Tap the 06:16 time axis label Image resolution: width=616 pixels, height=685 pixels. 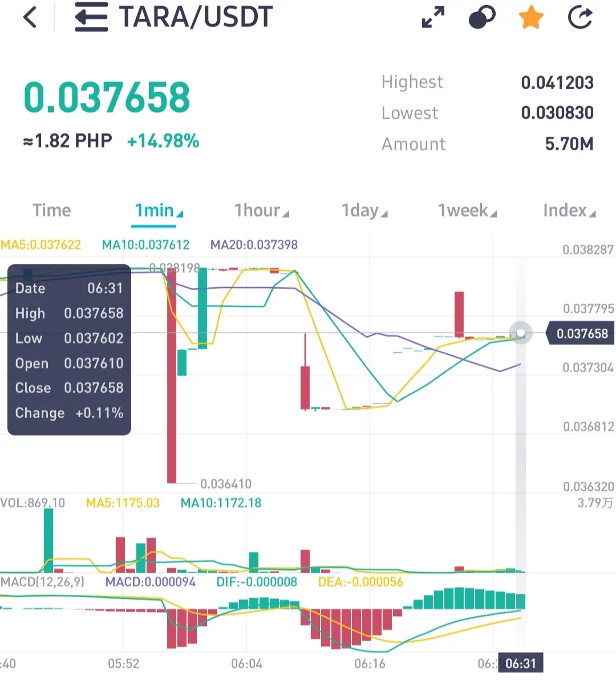[x=370, y=664]
